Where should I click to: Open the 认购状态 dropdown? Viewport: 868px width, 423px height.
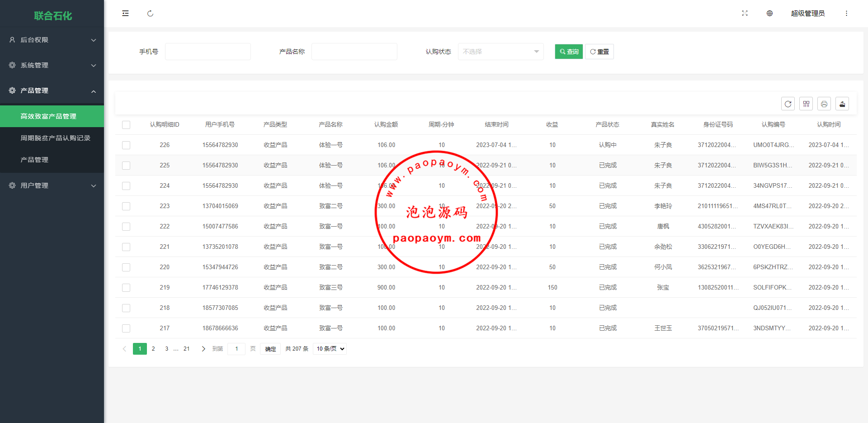click(500, 52)
